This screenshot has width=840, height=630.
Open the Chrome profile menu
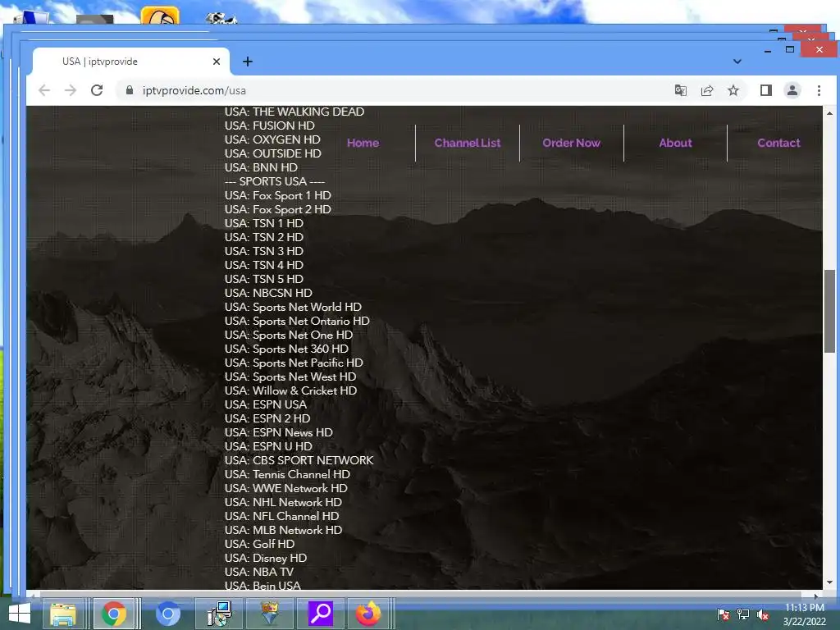tap(792, 90)
